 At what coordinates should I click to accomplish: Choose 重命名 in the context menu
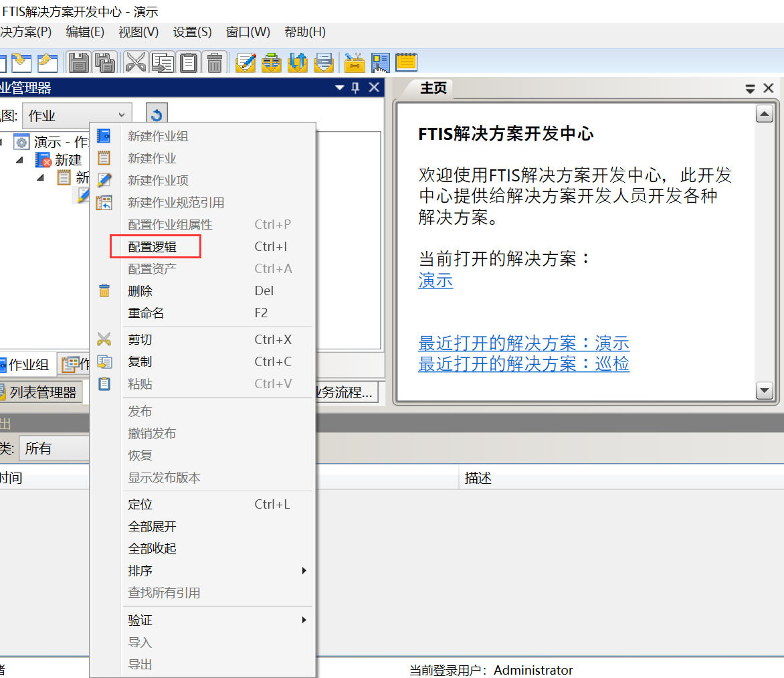[146, 313]
